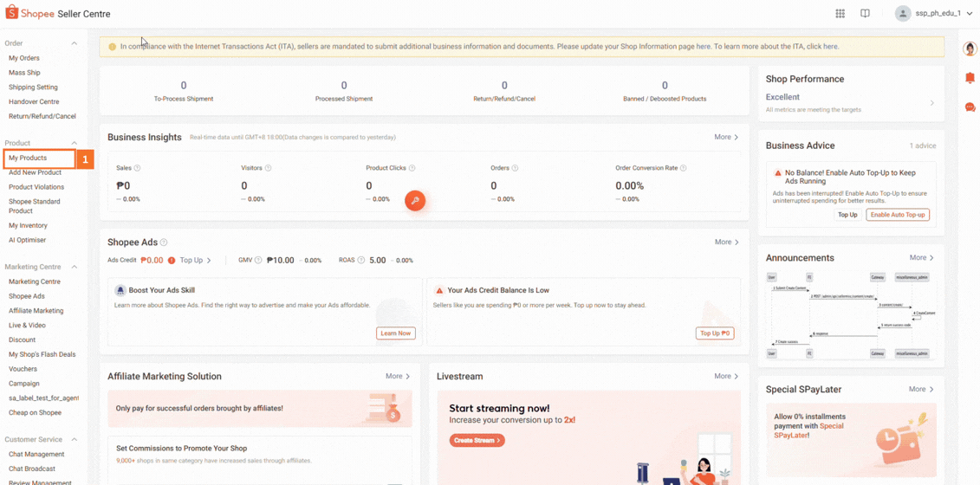Open My Orders in sidebar
Image resolution: width=980 pixels, height=485 pixels.
pyautogui.click(x=24, y=58)
